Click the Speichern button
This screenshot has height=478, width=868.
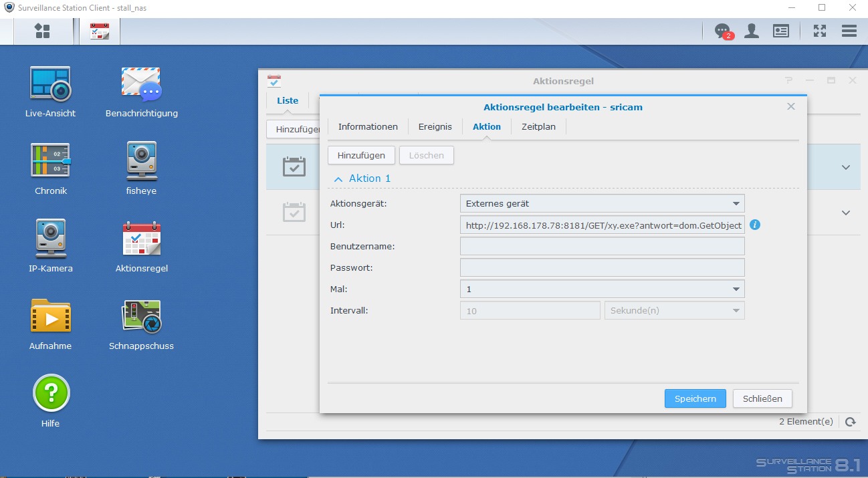click(695, 398)
